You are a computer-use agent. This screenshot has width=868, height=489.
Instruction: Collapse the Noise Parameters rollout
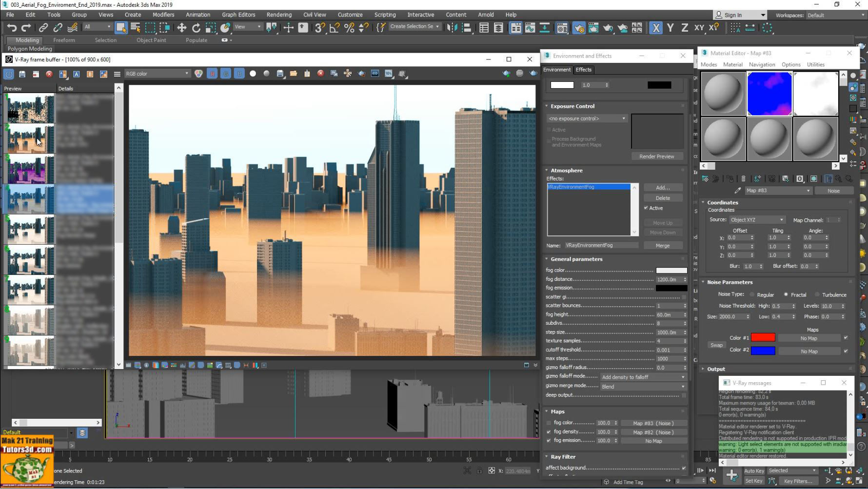tap(730, 282)
